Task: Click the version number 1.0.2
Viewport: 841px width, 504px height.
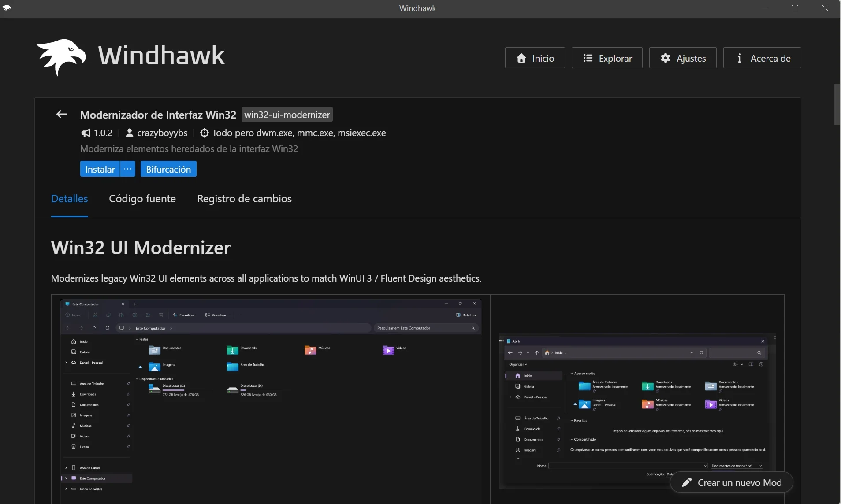Action: click(x=103, y=133)
